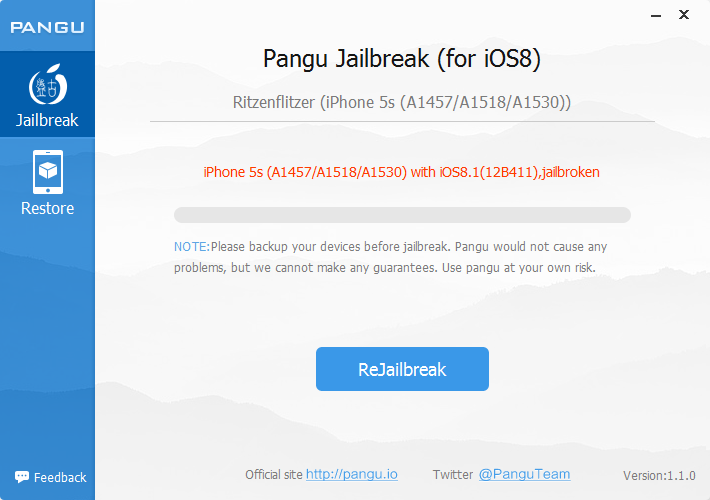This screenshot has height=500, width=710.
Task: Click the Pangu Jailbreak (for iOS8) title
Action: 402,59
